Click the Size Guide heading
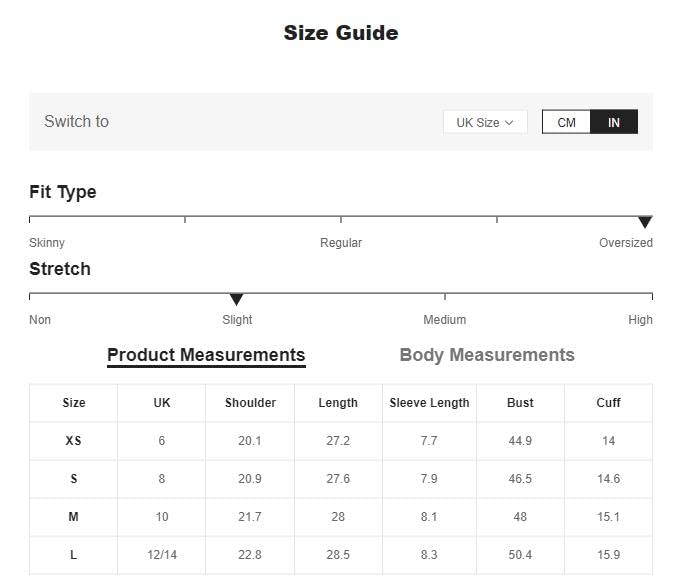The image size is (674, 585). tap(341, 33)
